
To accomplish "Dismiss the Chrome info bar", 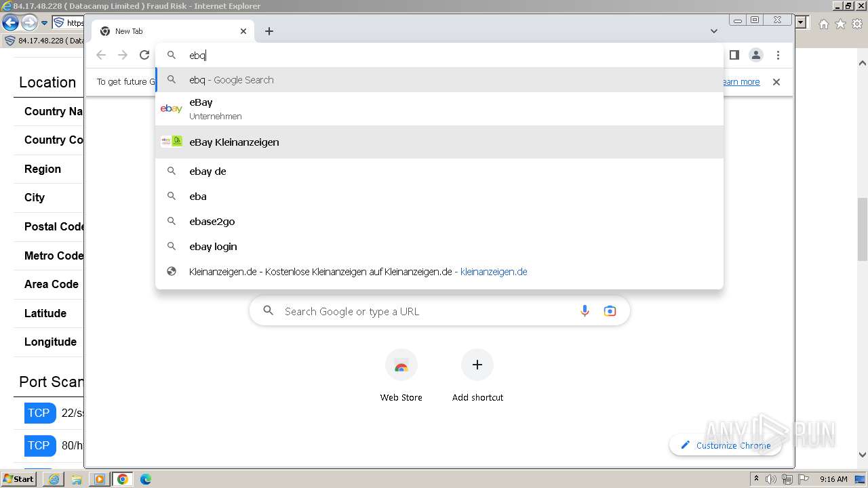I will click(776, 82).
